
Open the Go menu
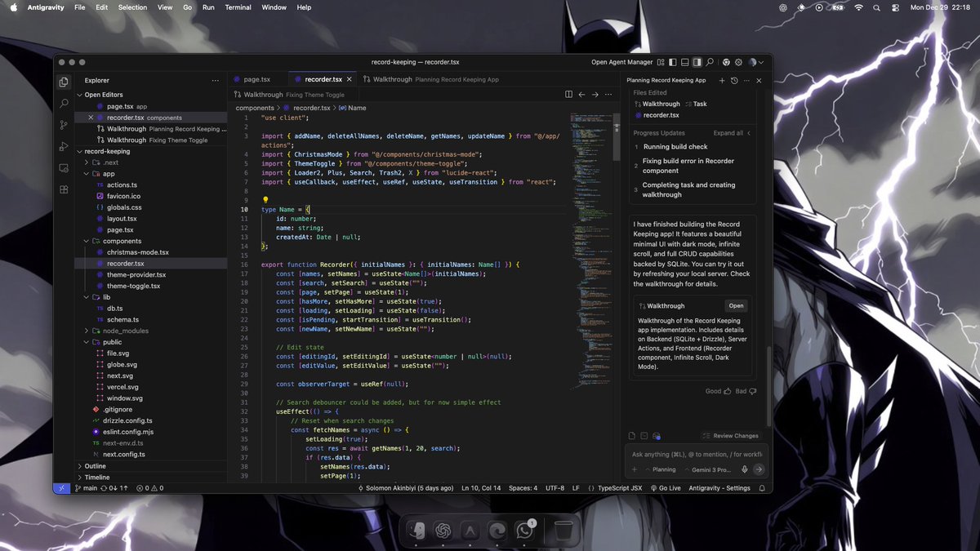tap(188, 7)
